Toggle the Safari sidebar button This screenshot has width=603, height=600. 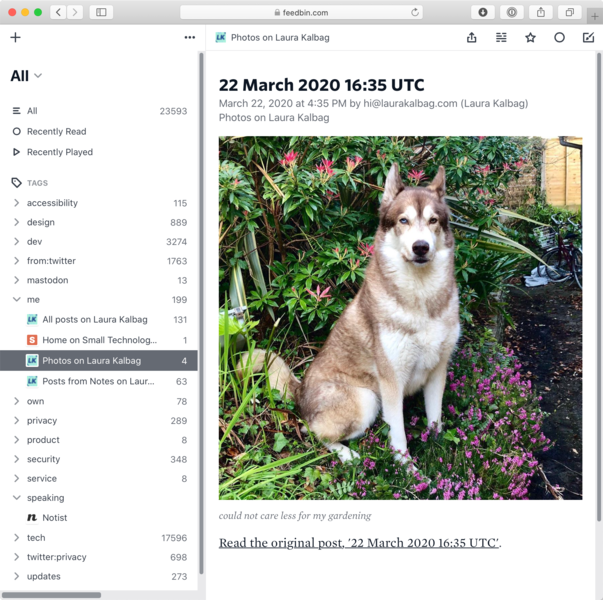click(101, 12)
